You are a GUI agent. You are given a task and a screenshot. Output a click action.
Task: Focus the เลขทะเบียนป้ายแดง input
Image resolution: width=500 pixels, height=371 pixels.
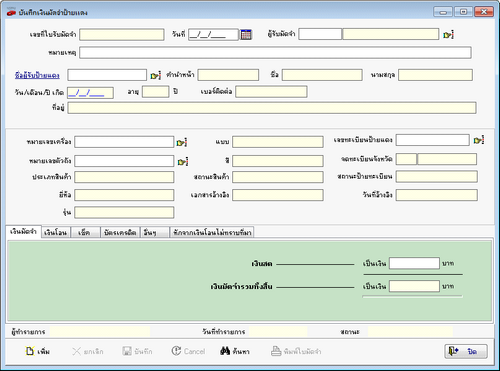[433, 140]
